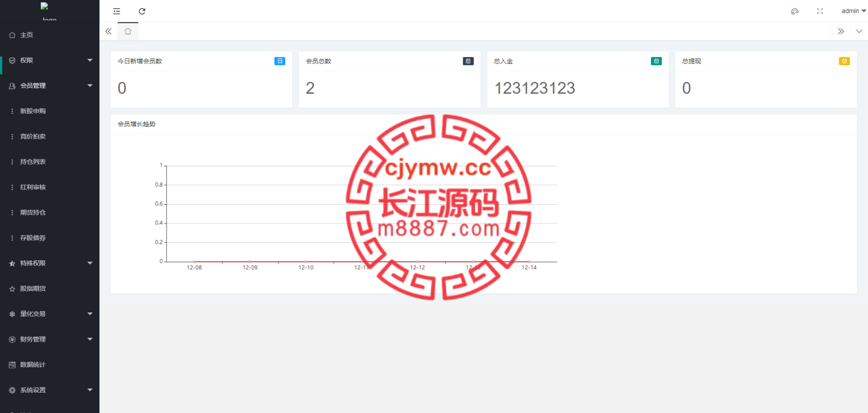
Task: Click the 12-12 x-axis label
Action: [x=417, y=268]
